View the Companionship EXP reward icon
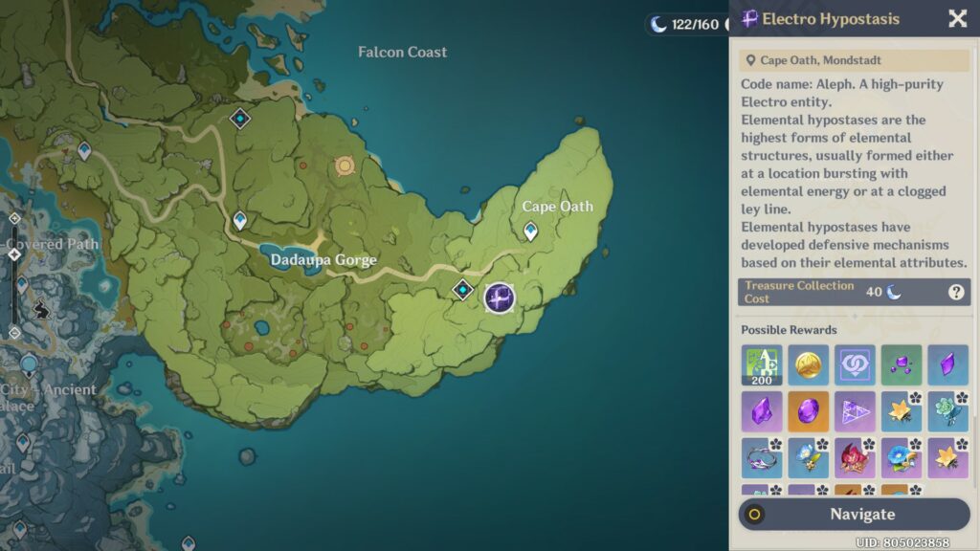Image resolution: width=980 pixels, height=551 pixels. [x=855, y=365]
